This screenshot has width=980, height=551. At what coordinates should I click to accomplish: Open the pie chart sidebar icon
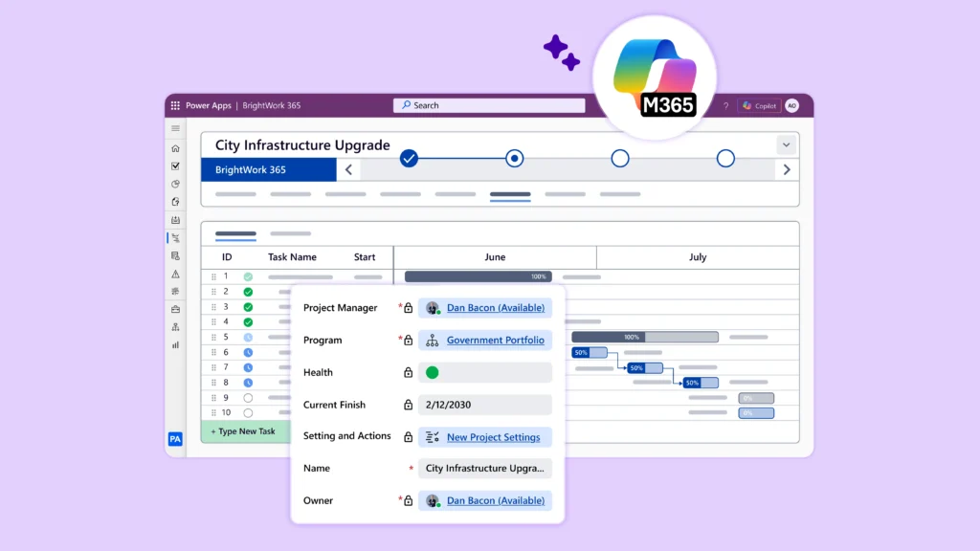pyautogui.click(x=176, y=185)
